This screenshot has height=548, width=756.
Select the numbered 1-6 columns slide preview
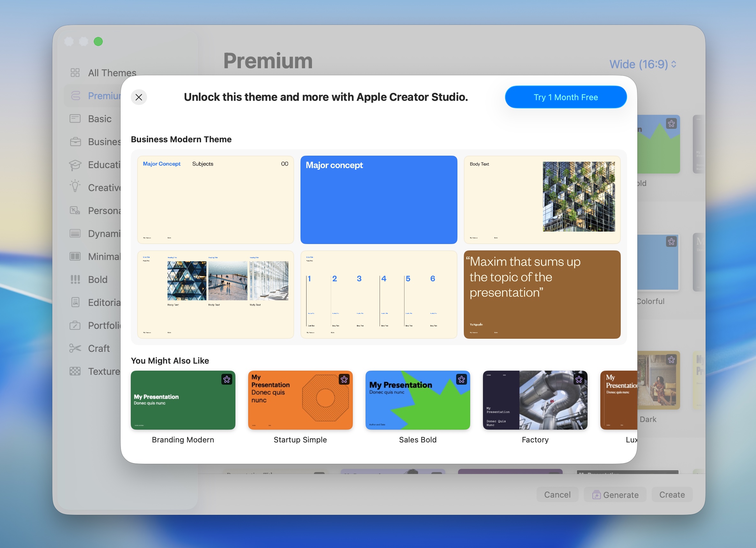pos(378,295)
